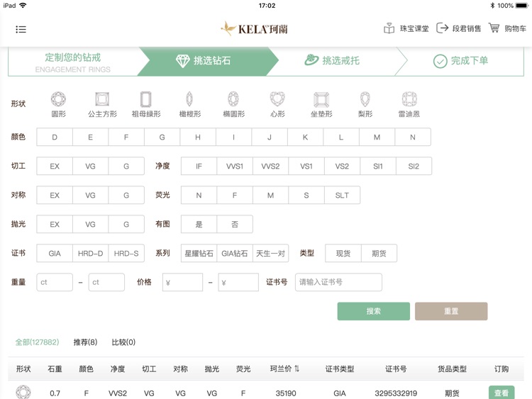Toggle certificate filter GIA
The image size is (532, 399).
coord(55,253)
